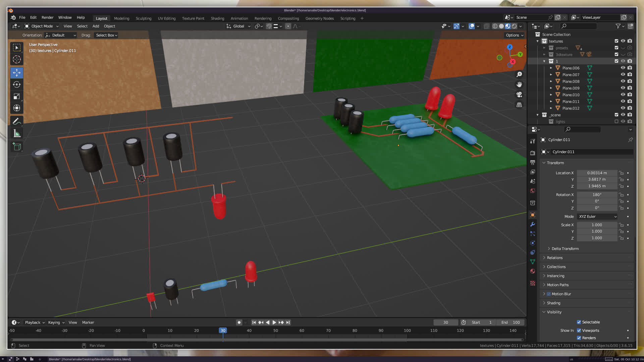The width and height of the screenshot is (644, 362).
Task: Switch viewport to orthographic grid icon
Action: (x=519, y=105)
